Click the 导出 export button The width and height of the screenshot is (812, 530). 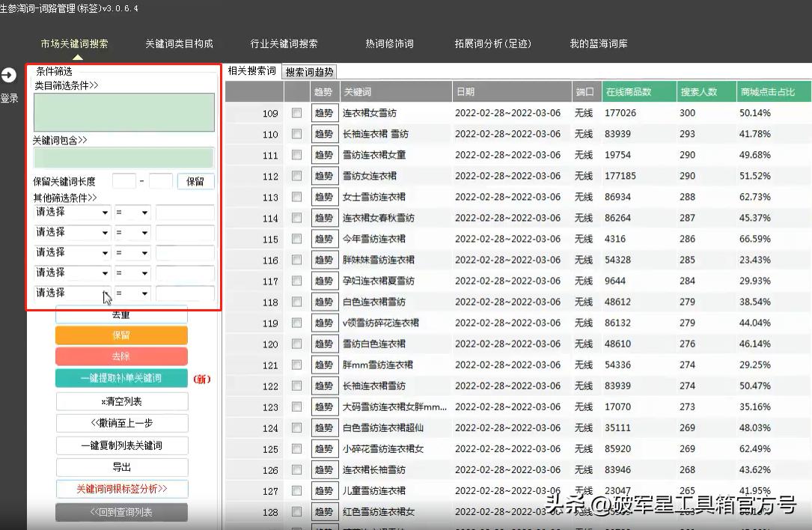coord(121,467)
